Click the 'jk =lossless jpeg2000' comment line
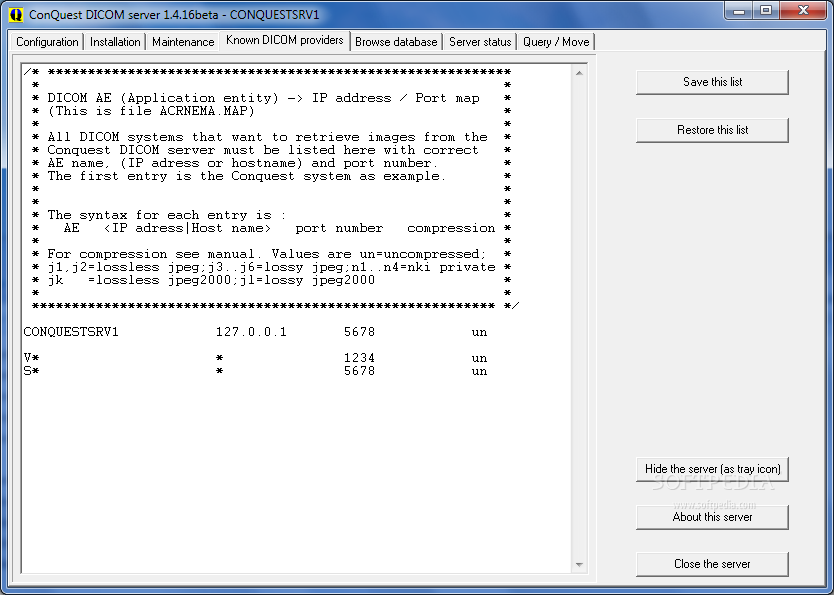Screen dimensions: 834x595 pyautogui.click(x=211, y=280)
